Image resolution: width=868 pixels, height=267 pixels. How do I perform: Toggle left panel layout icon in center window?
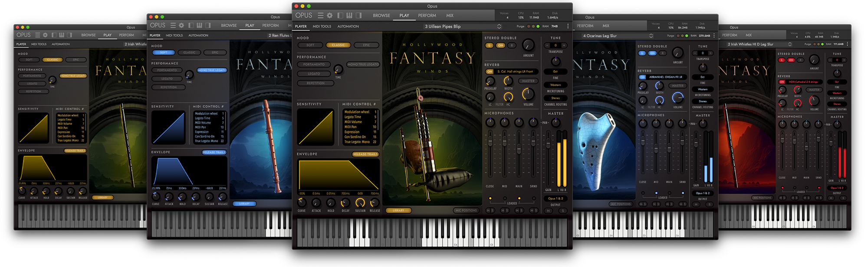tap(340, 16)
